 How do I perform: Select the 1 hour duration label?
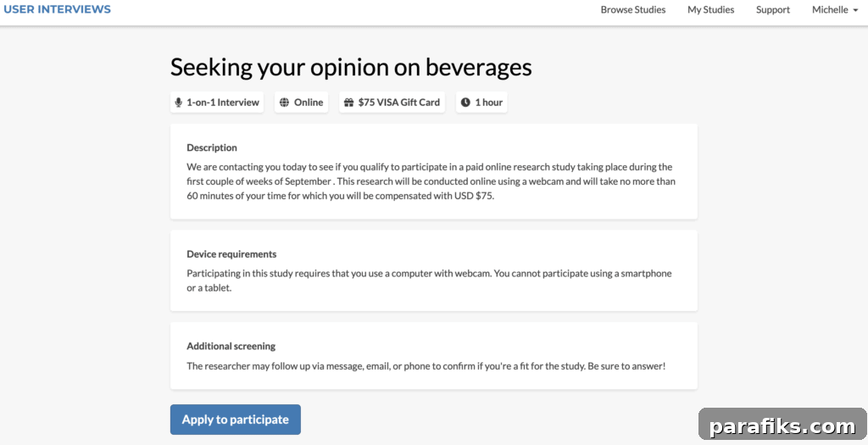[489, 103]
